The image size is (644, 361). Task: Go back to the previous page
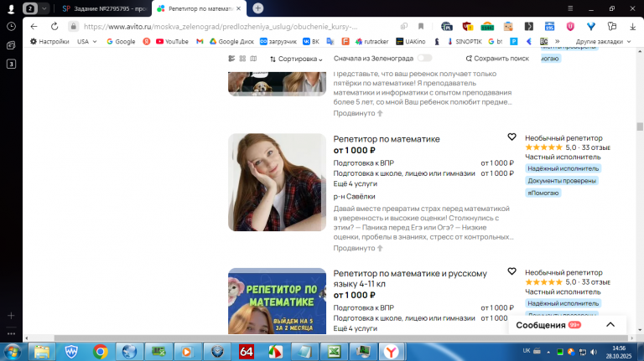(34, 27)
